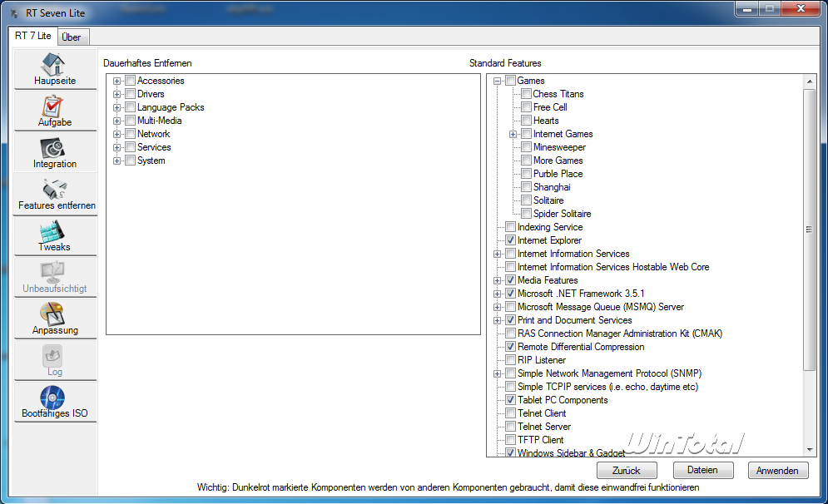Expand Microsoft .NET Framework 3.5.1 node

[x=497, y=294]
